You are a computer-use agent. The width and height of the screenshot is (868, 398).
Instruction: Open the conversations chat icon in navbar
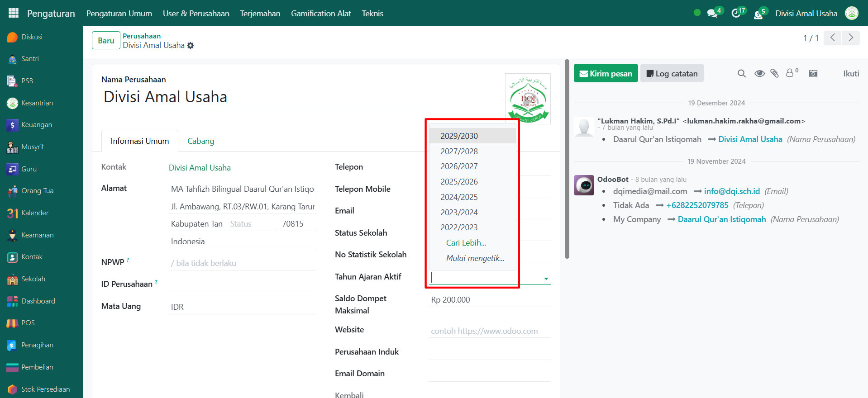pos(712,13)
